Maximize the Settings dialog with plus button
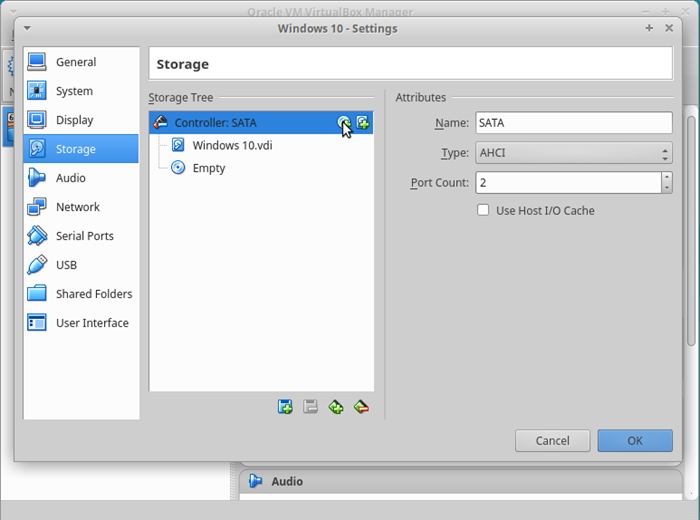This screenshot has width=700, height=520. (x=649, y=28)
